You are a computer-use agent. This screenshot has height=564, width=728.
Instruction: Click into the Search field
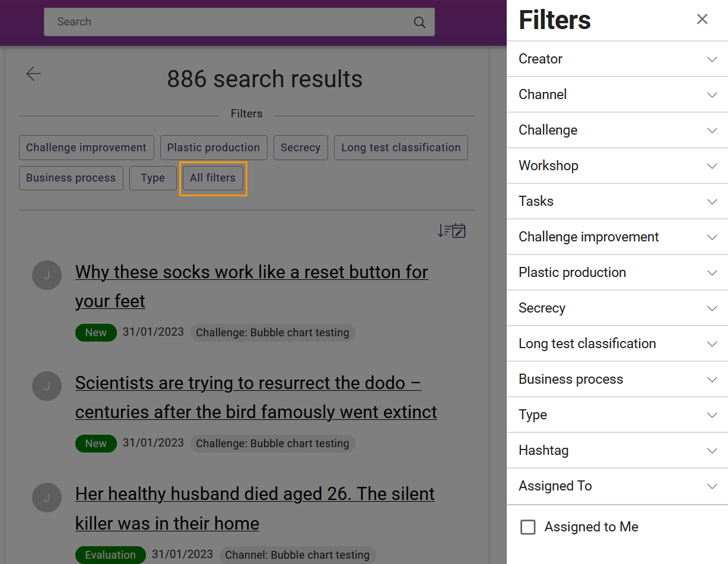(x=239, y=22)
